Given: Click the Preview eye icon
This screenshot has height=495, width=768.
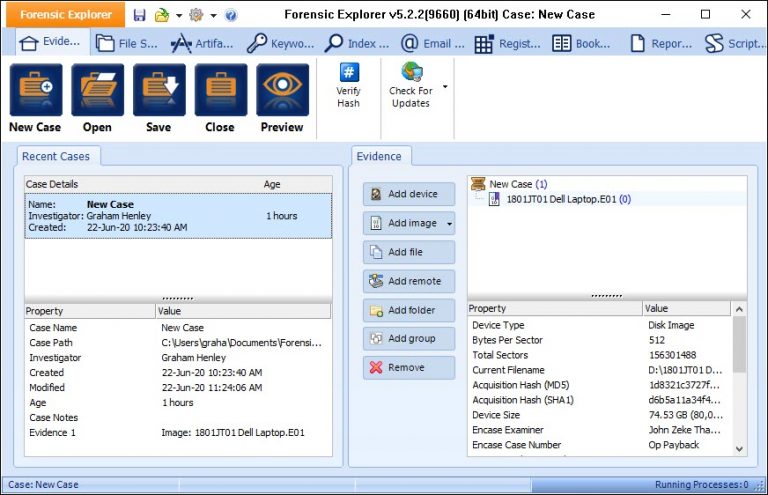Looking at the screenshot, I should pos(282,90).
